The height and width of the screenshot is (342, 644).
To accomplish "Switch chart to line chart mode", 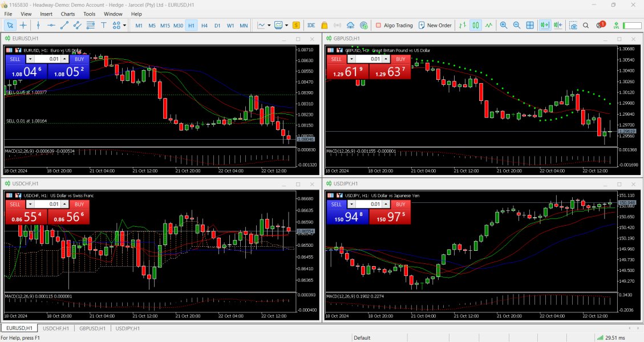I will pyautogui.click(x=488, y=26).
